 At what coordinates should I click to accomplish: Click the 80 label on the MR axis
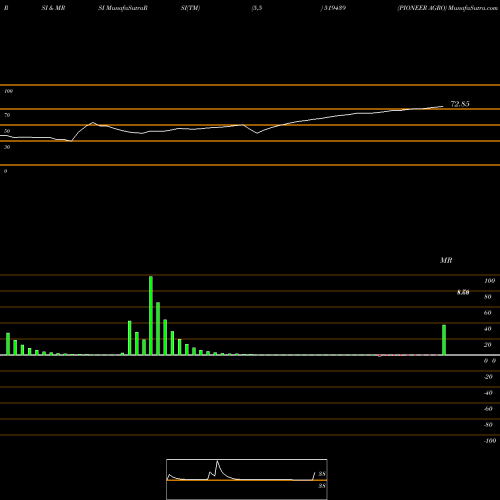pos(488,297)
